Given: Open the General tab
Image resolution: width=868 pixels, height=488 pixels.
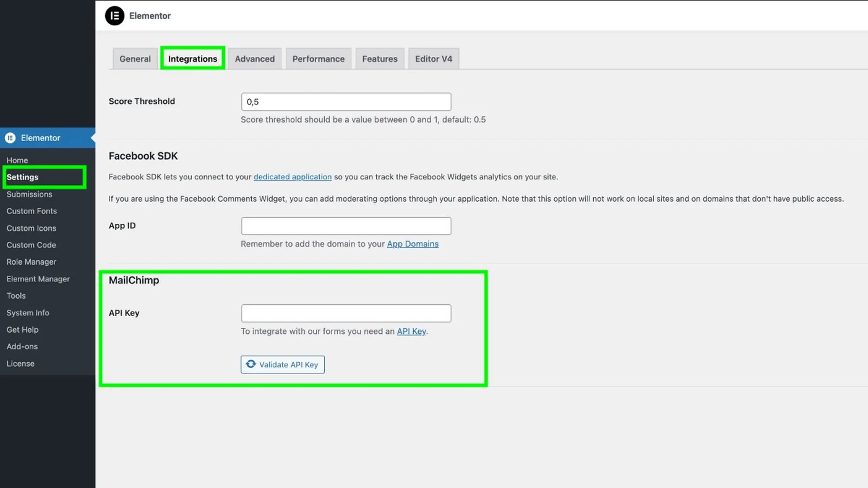Looking at the screenshot, I should (135, 59).
